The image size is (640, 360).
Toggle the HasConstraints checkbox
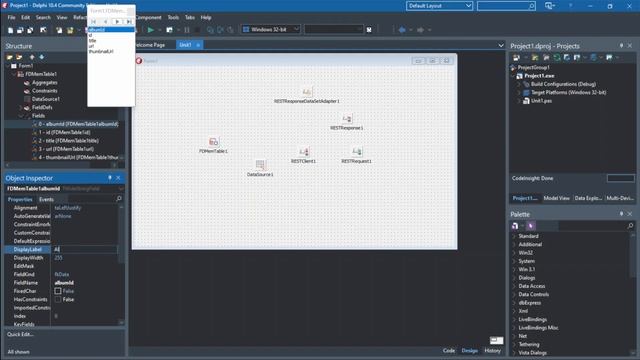pyautogui.click(x=58, y=300)
